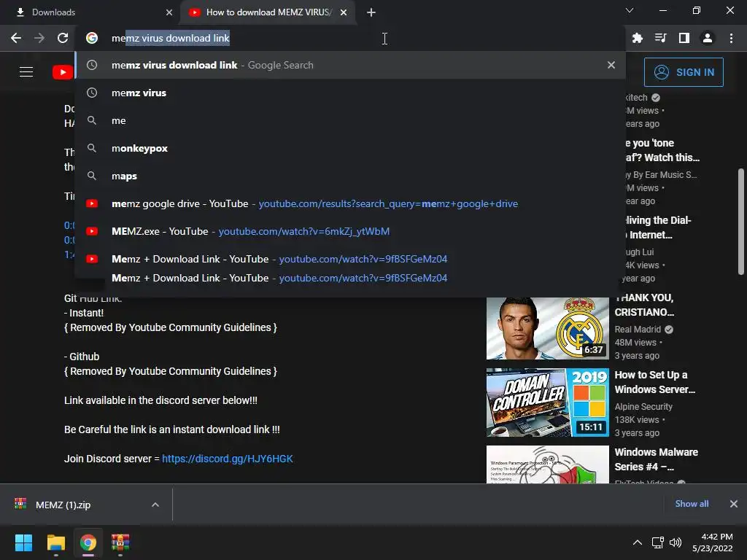Open 'Memz + Download Link - YouTube' suggestion
This screenshot has width=747, height=560.
tap(350, 259)
